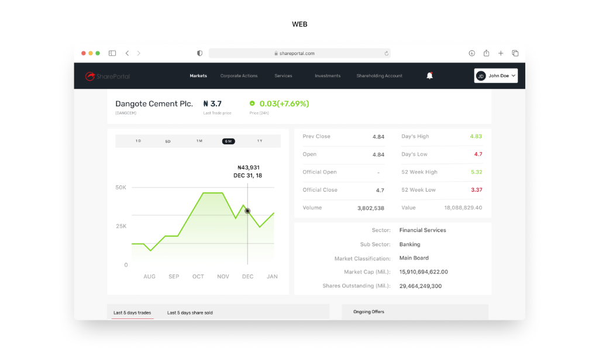Click the privacy shield icon
The height and width of the screenshot is (364, 599).
[199, 53]
